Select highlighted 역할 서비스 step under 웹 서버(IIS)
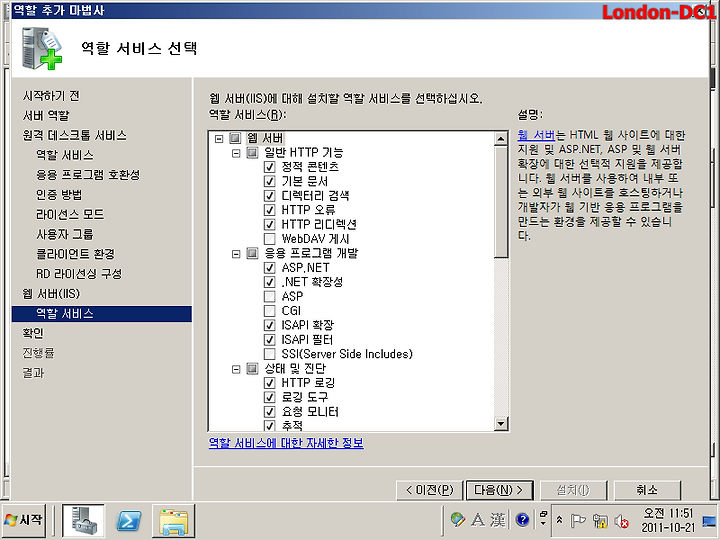The height and width of the screenshot is (540, 720). (101, 314)
